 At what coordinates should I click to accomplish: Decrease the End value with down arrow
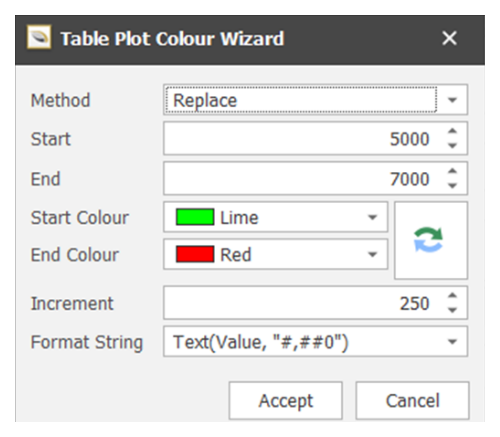coord(452,185)
